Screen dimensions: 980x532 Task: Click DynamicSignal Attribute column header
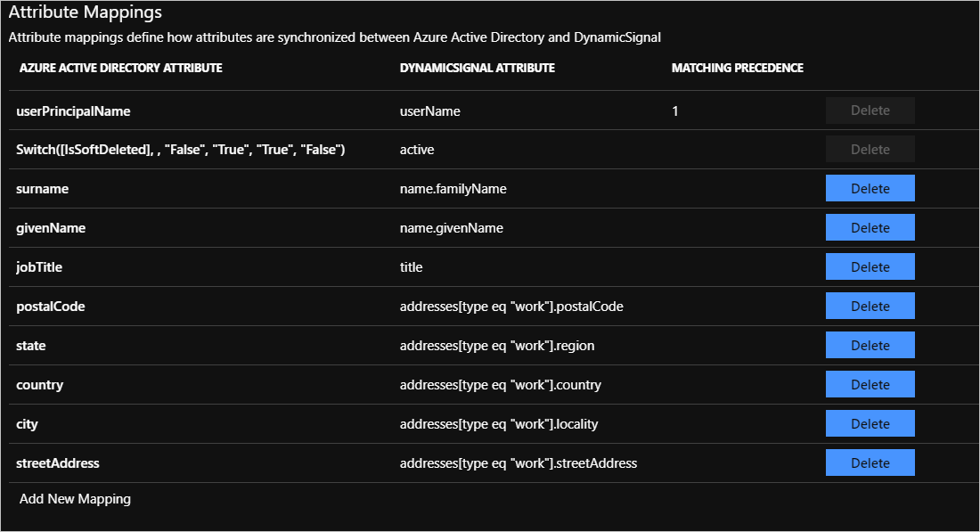point(477,68)
